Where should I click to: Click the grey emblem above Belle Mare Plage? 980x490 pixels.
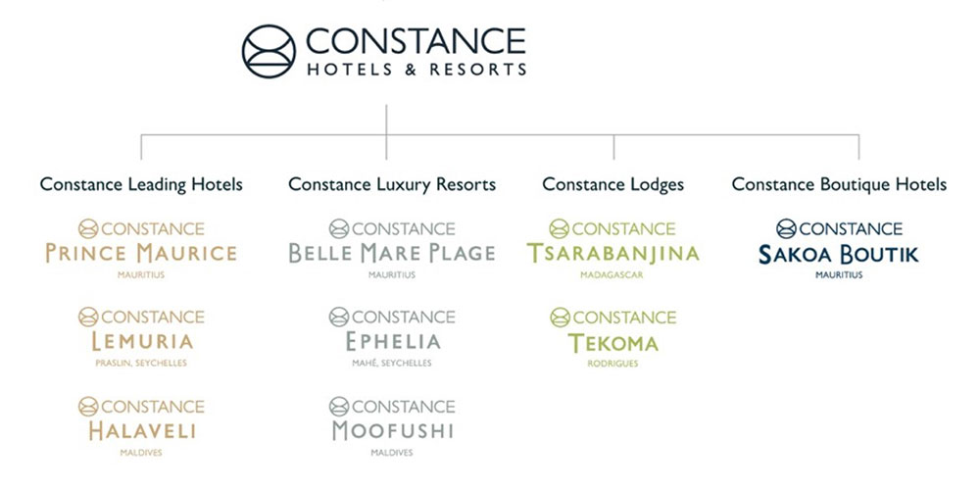click(x=339, y=228)
